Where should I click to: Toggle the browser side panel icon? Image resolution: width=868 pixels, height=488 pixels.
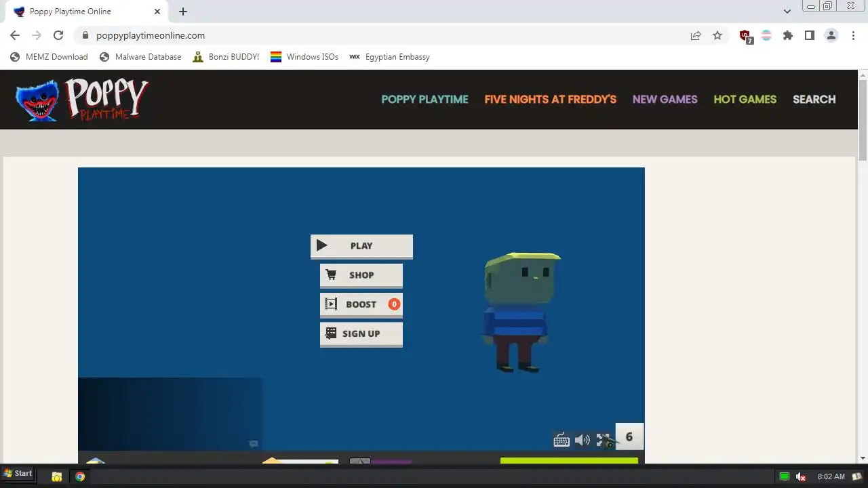[x=809, y=35]
